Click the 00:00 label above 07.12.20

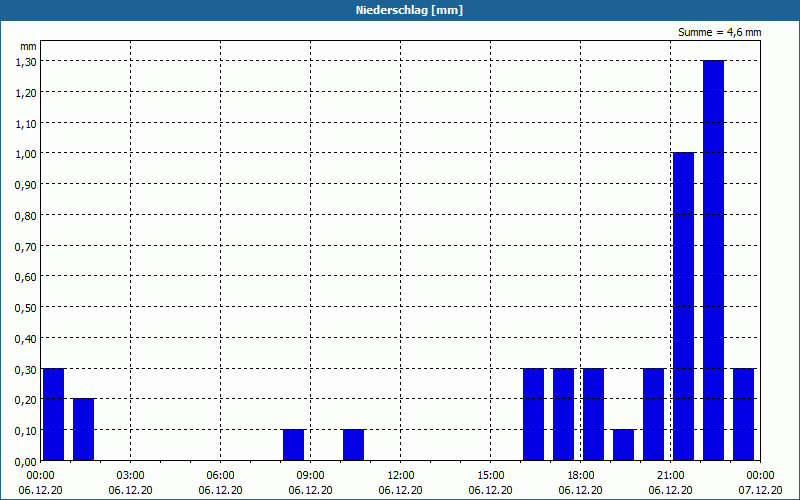click(760, 476)
